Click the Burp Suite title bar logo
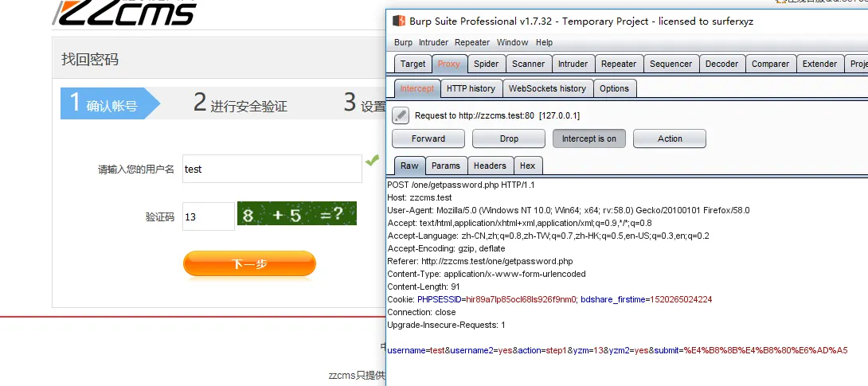868x386 pixels. coord(397,21)
